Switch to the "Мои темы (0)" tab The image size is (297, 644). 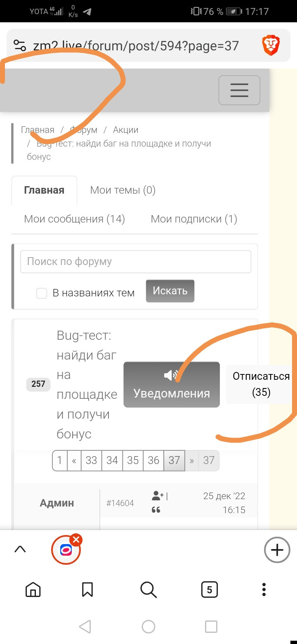click(123, 190)
